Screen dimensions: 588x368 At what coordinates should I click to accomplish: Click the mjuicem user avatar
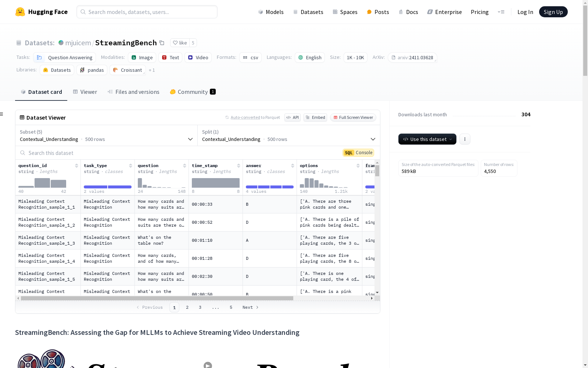click(61, 43)
